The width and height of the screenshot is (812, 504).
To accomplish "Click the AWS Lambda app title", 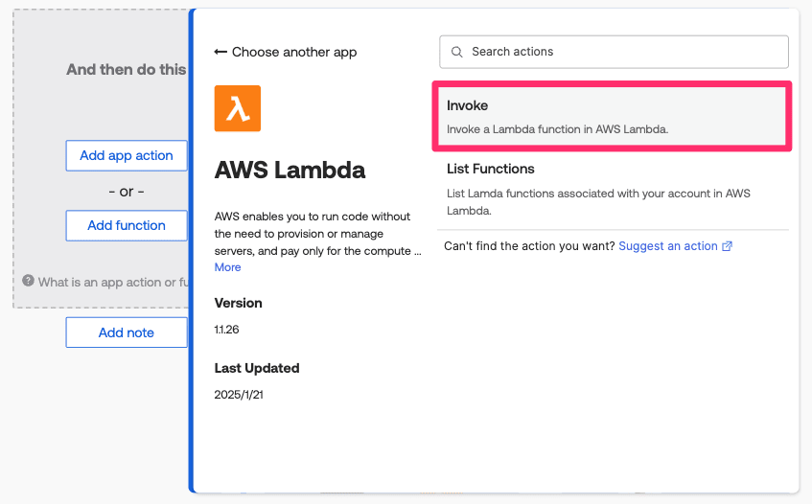I will click(x=290, y=171).
